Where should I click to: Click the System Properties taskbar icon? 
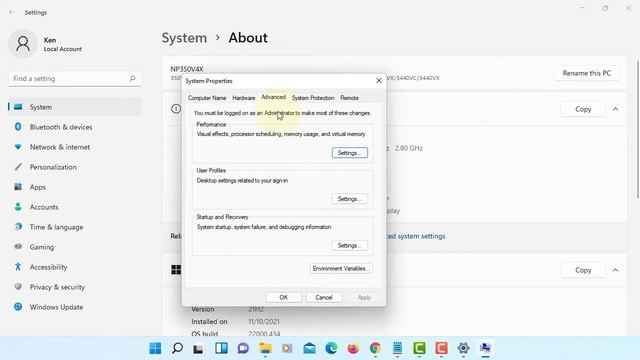pyautogui.click(x=485, y=348)
